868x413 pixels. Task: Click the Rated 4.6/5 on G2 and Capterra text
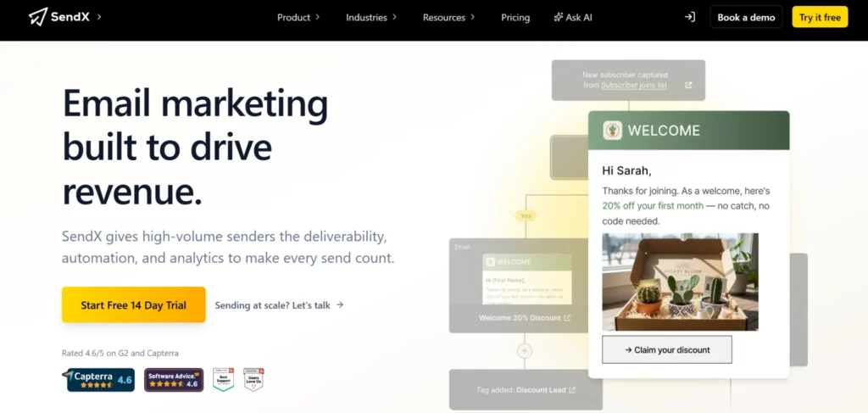click(x=120, y=353)
